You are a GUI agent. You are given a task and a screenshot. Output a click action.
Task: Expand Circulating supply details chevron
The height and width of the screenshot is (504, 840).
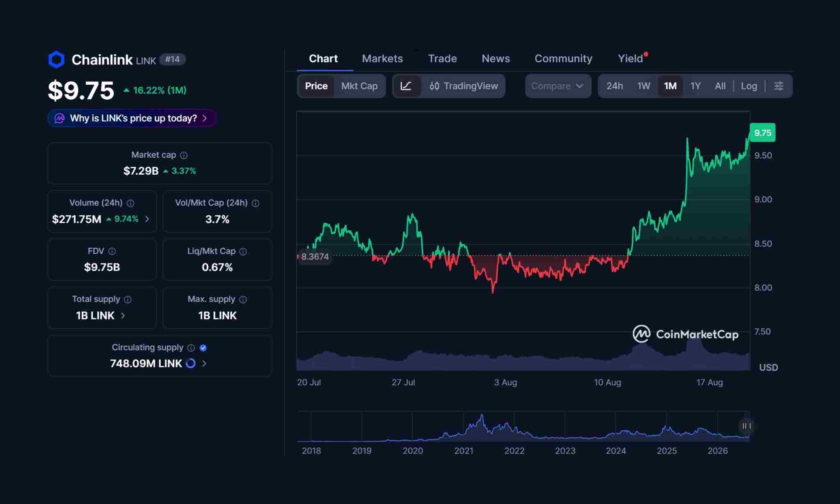pos(204,363)
